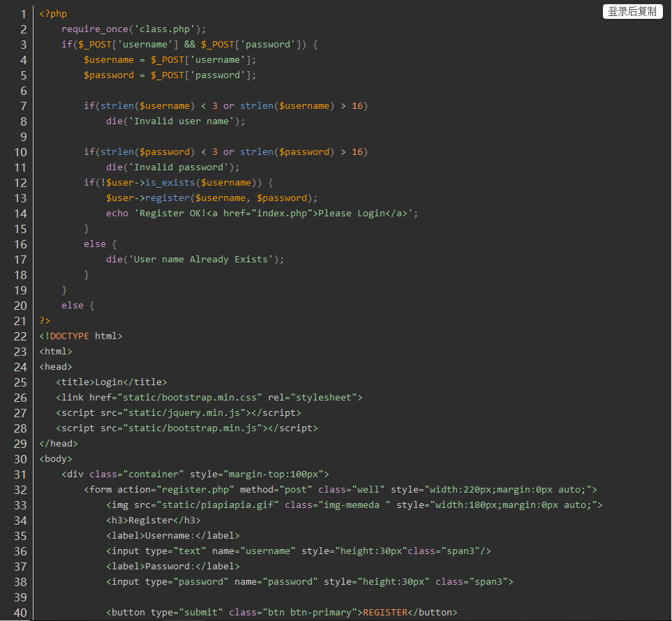Click line number 12 in gutter

pos(20,183)
